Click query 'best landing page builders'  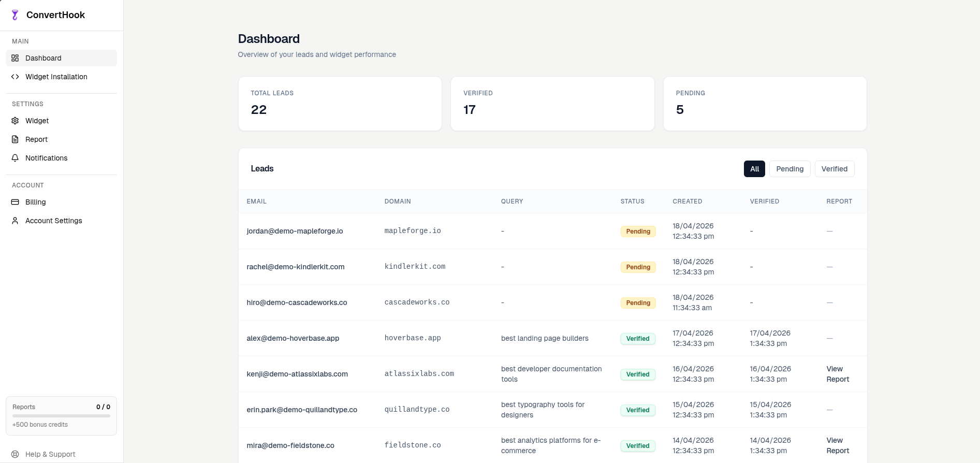545,338
